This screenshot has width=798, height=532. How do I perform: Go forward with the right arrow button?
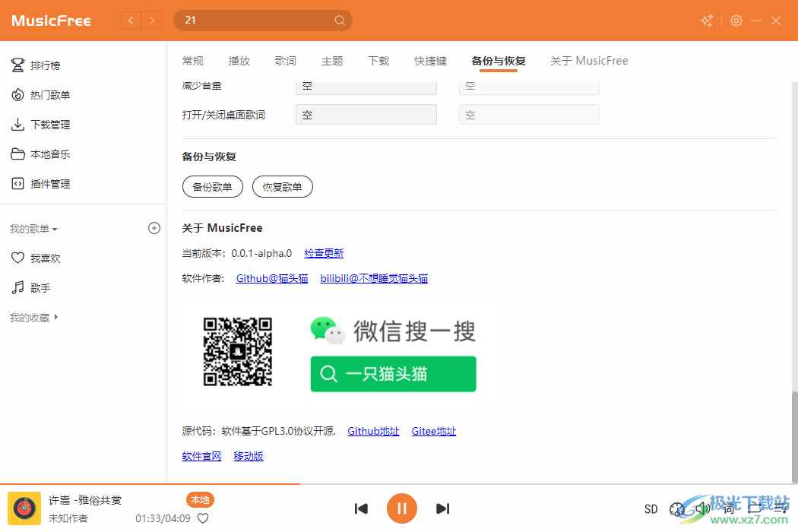pos(152,21)
